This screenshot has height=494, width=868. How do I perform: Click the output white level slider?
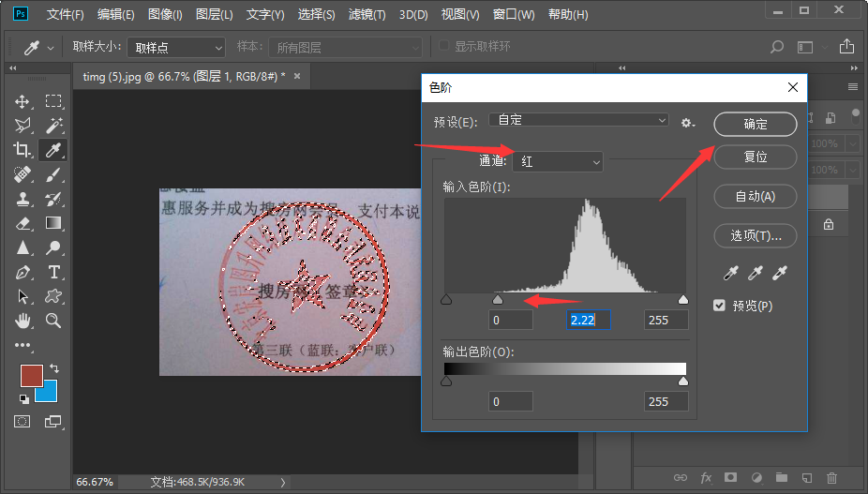683,381
